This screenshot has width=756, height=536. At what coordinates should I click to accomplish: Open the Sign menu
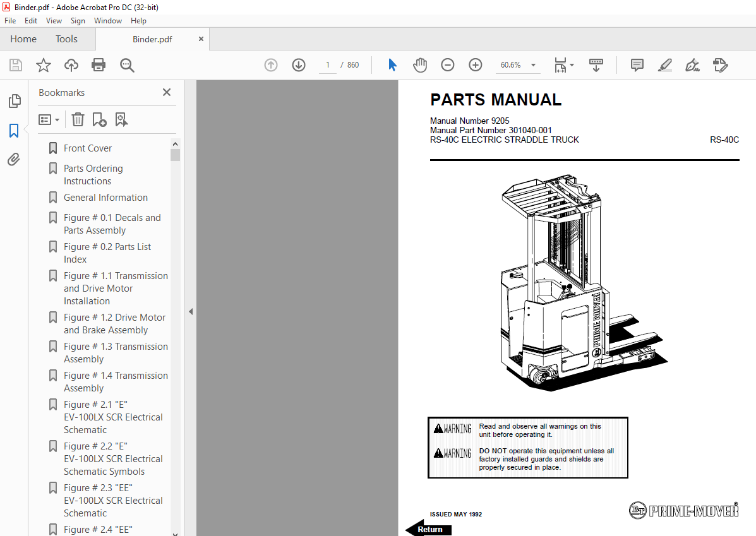coord(78,21)
